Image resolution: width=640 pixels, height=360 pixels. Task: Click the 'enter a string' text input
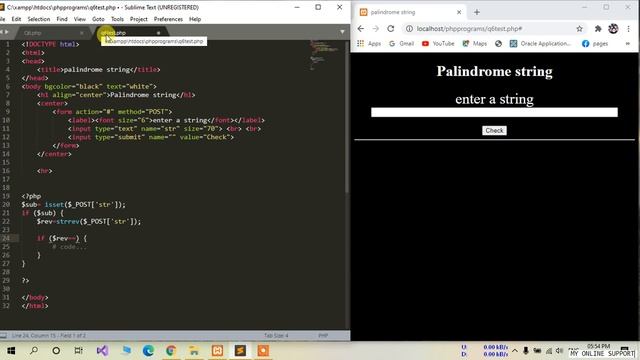coord(494,112)
